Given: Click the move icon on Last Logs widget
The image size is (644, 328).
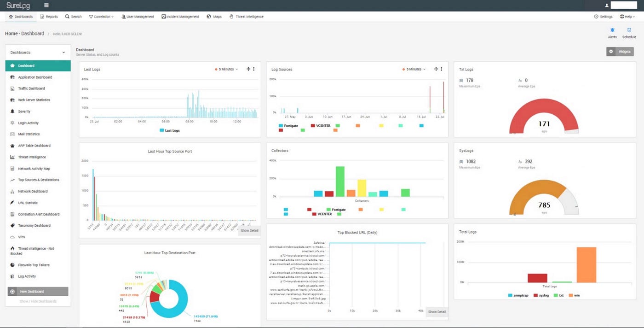Looking at the screenshot, I should [x=248, y=69].
